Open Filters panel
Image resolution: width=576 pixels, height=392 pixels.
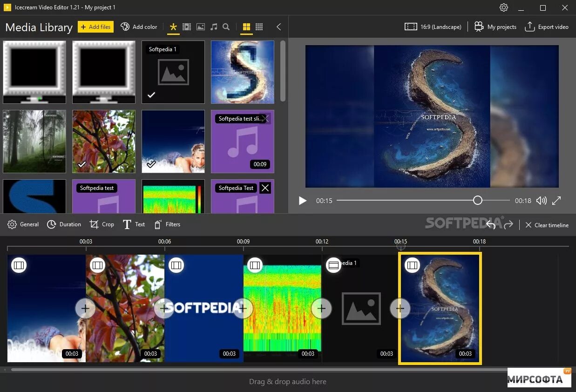coord(167,224)
